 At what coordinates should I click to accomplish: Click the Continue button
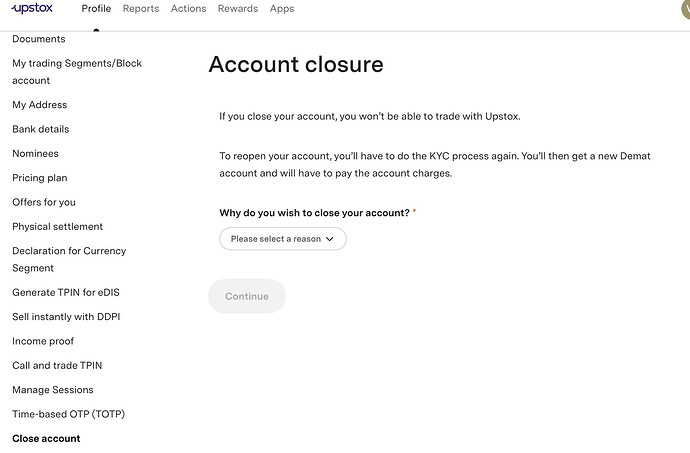click(247, 296)
